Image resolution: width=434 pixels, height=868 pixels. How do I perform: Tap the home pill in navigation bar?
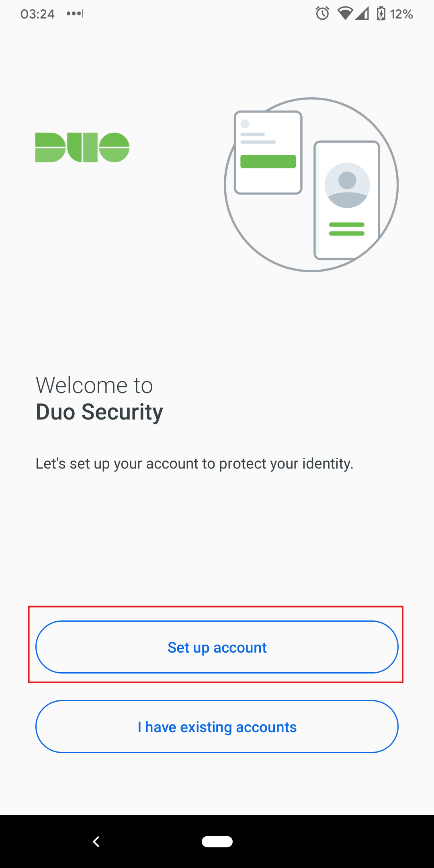[217, 841]
